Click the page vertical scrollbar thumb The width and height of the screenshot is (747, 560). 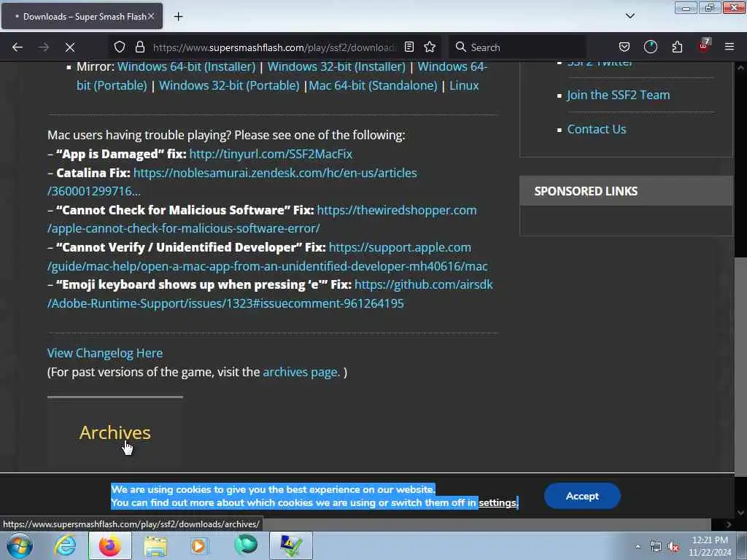click(x=741, y=367)
